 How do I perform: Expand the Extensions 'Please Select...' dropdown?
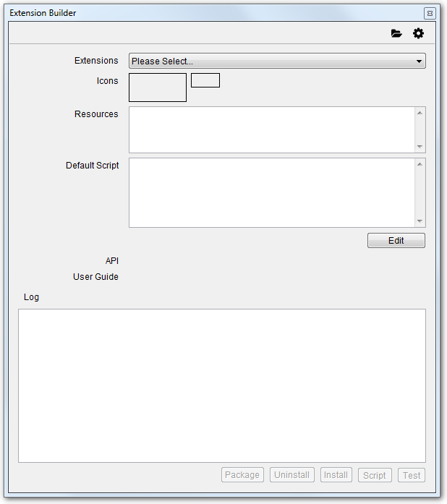tap(277, 61)
